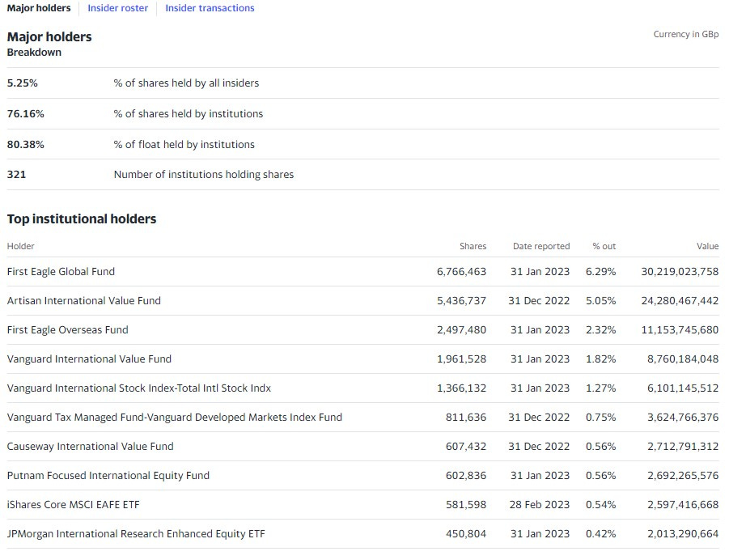Click the Value column header
746x560 pixels.
click(x=707, y=246)
